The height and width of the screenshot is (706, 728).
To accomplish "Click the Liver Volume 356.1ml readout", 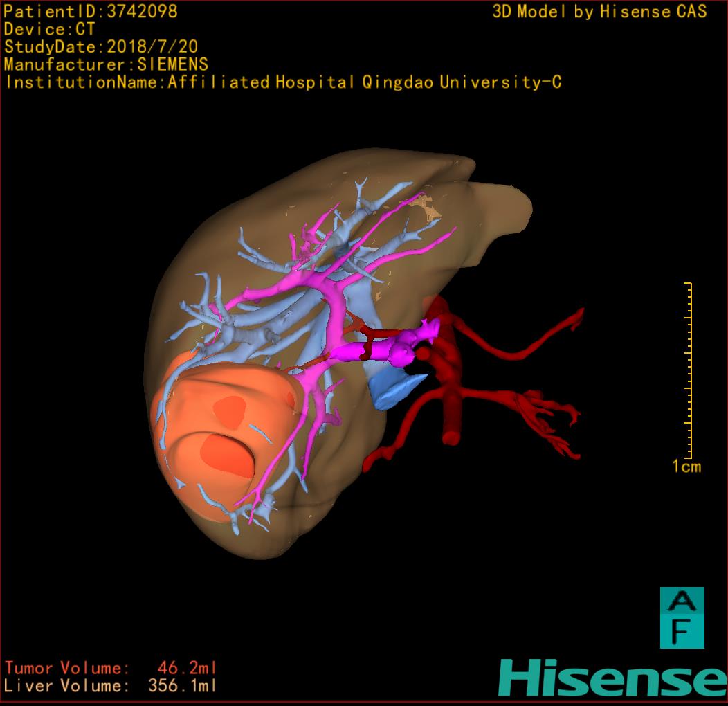I will (x=111, y=685).
